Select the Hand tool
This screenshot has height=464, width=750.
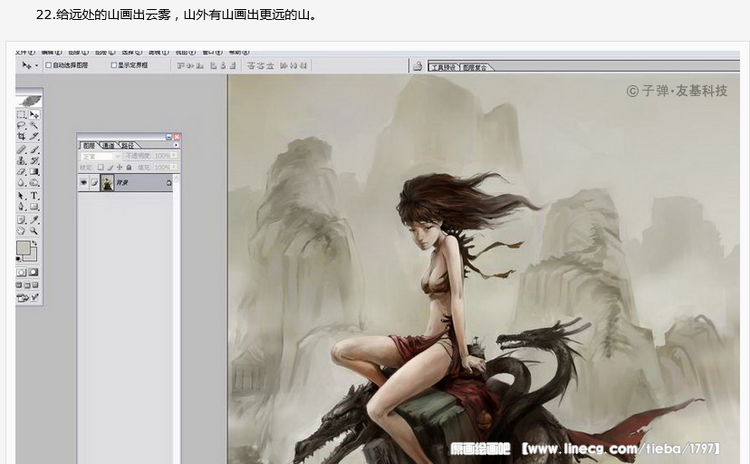[21, 231]
